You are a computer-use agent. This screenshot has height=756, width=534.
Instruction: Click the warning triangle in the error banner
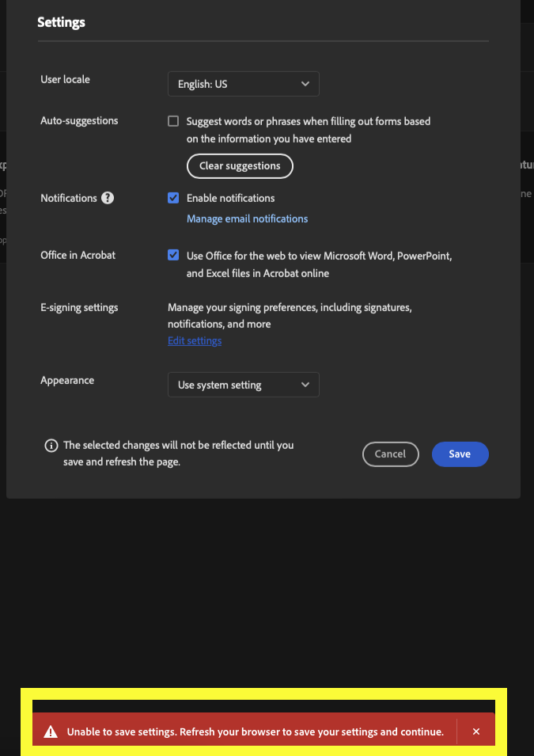click(51, 731)
